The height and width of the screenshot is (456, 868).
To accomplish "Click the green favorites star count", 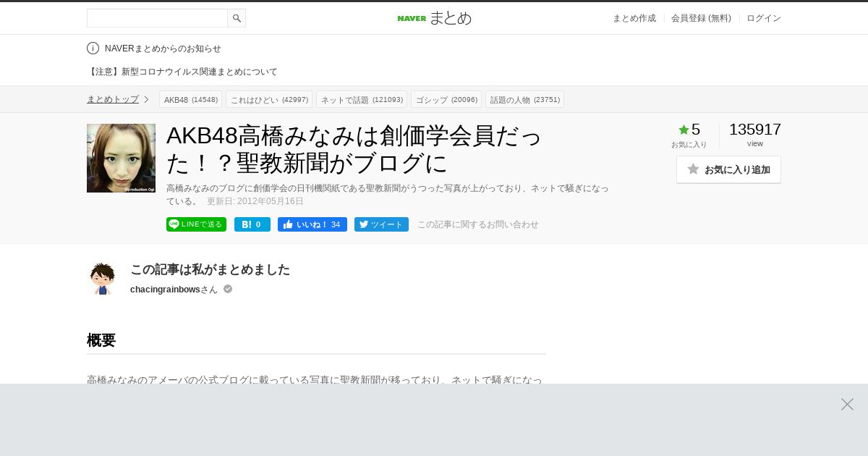I will coord(689,130).
